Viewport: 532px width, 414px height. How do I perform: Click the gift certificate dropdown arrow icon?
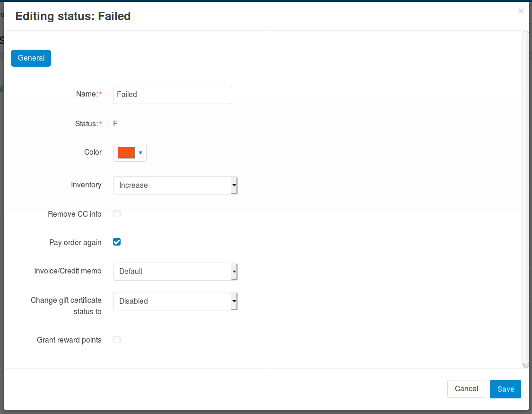(234, 301)
